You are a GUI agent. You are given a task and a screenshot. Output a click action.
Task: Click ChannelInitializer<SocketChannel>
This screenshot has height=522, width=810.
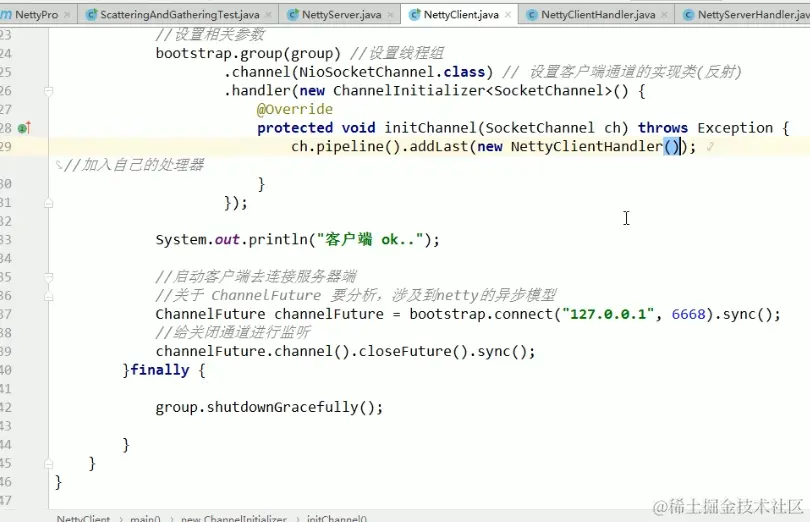[x=473, y=90]
